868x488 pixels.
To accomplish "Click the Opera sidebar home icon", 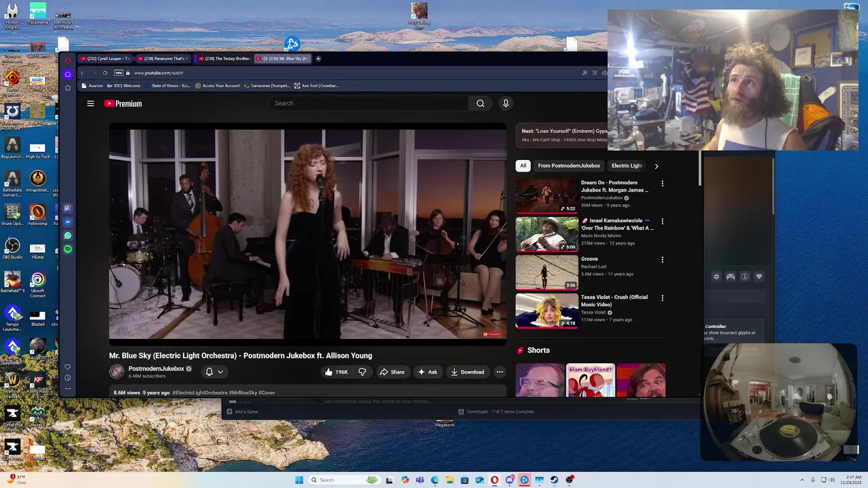I will [68, 74].
